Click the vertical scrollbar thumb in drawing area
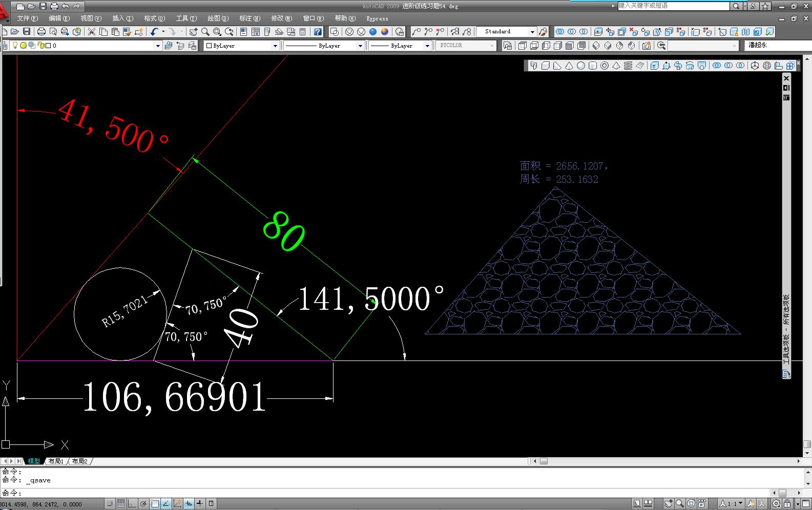The height and width of the screenshot is (510, 812). pos(807,444)
